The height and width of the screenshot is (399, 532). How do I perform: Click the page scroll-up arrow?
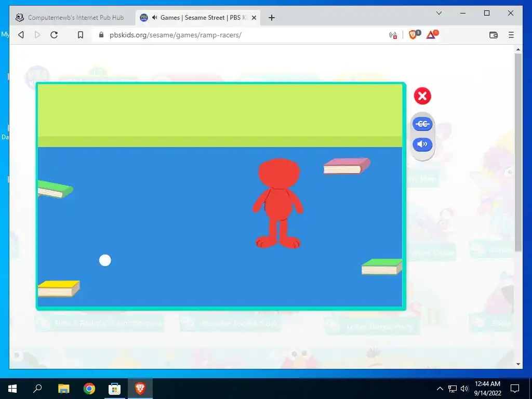tap(518, 49)
